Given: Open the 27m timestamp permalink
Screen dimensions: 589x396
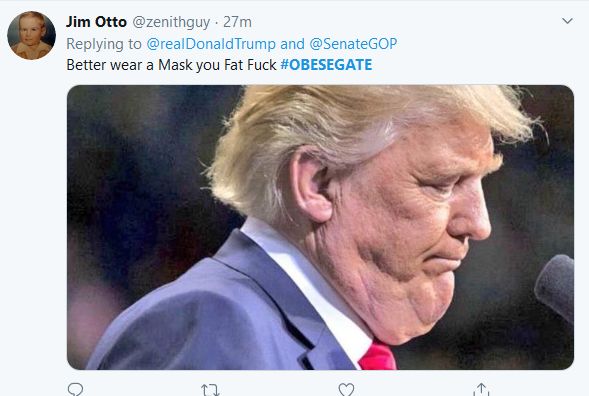Looking at the screenshot, I should (237, 22).
